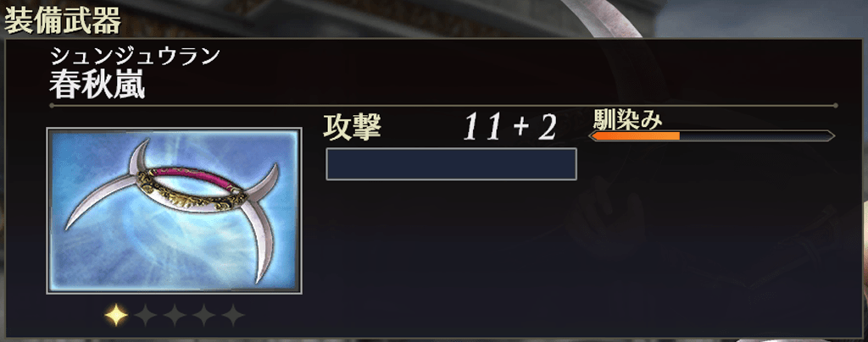The width and height of the screenshot is (868, 342).
Task: Click the divider line under weapon name
Action: coord(443,105)
